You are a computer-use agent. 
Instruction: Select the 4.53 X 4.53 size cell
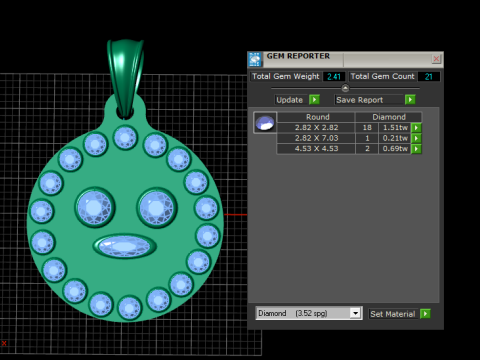316,149
